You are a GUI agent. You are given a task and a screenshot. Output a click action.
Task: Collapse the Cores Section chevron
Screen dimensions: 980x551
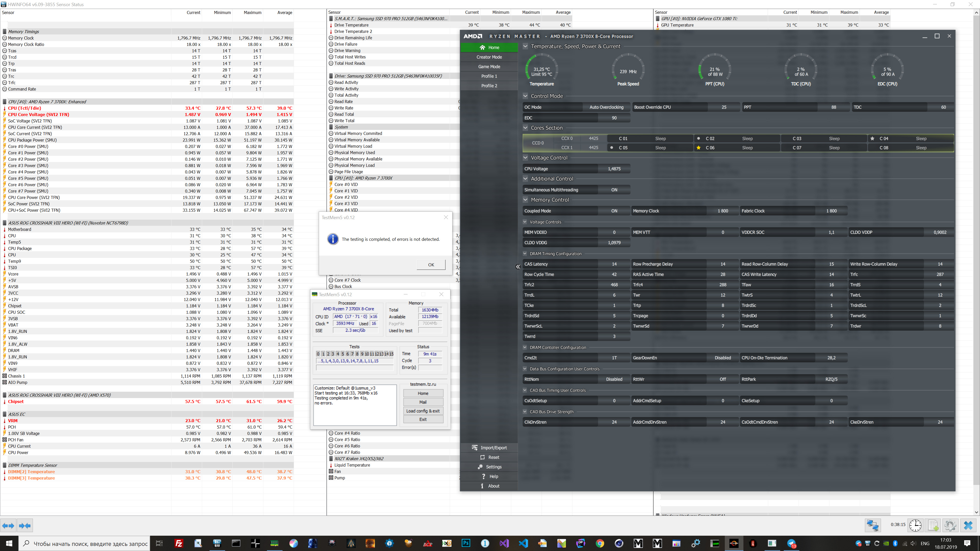525,128
